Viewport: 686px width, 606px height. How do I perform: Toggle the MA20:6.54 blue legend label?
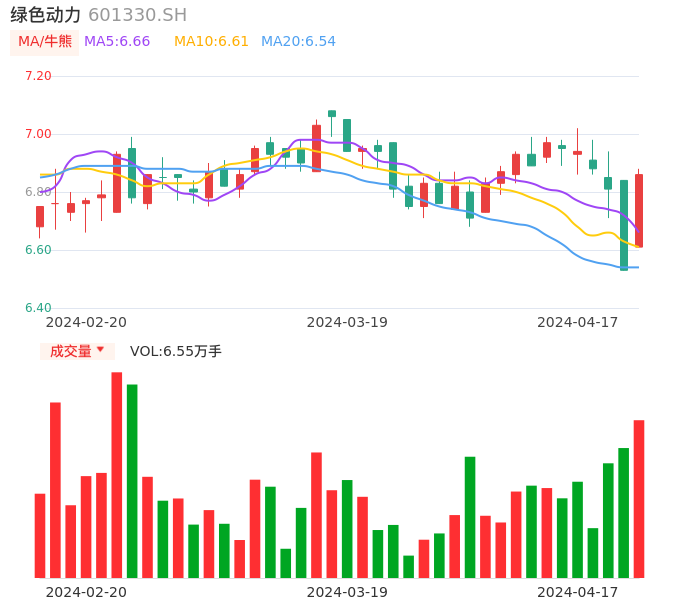(298, 42)
